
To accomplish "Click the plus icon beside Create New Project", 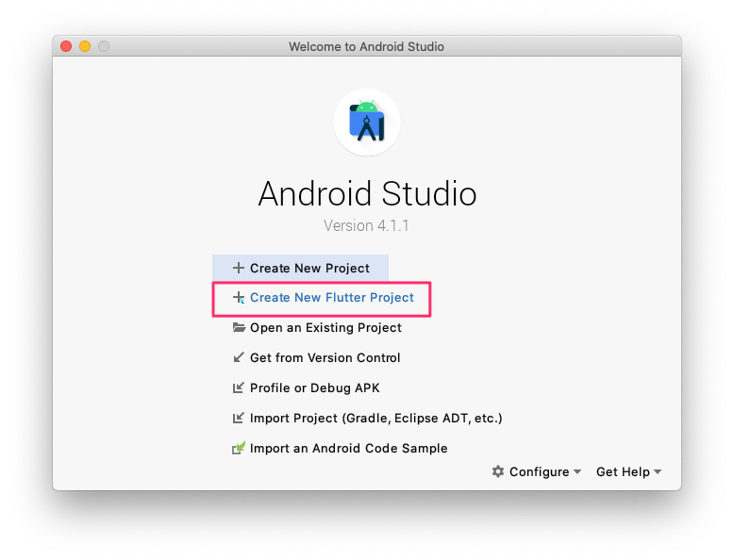I will pyautogui.click(x=239, y=268).
